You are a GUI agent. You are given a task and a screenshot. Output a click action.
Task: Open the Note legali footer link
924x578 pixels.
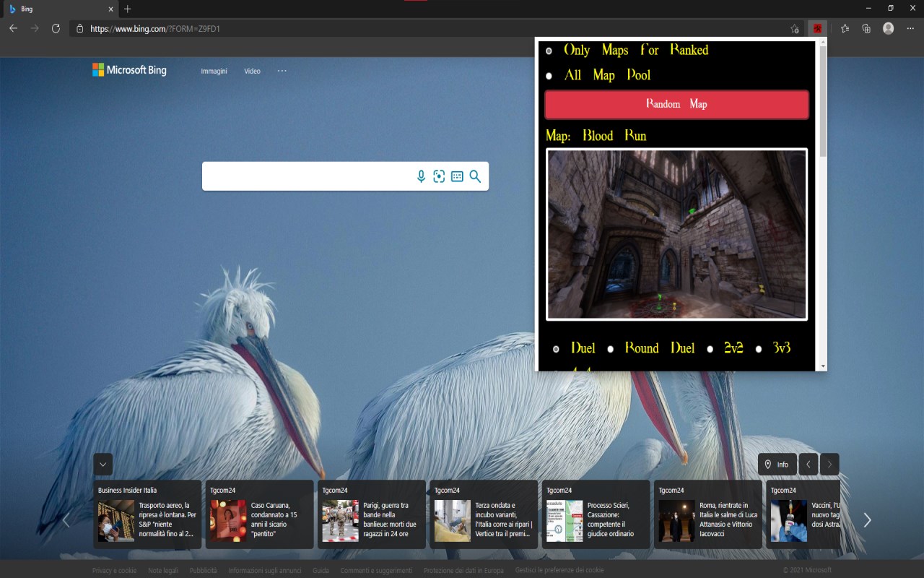coord(163,571)
